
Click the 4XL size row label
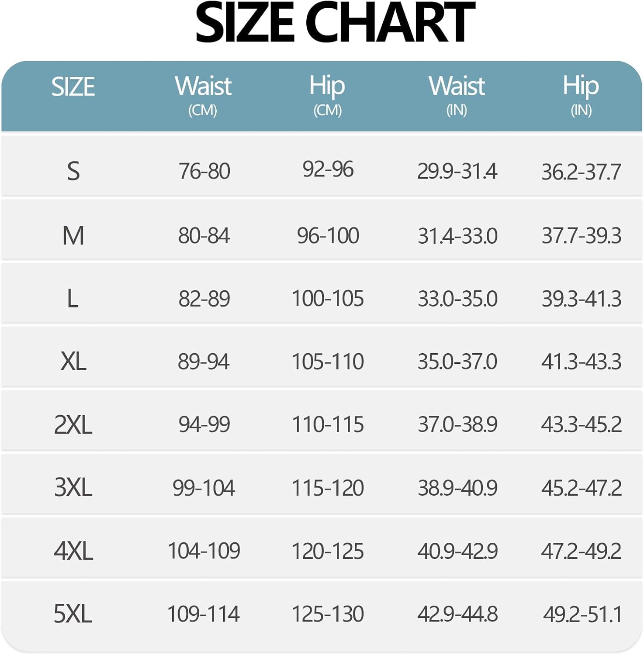coord(73,551)
